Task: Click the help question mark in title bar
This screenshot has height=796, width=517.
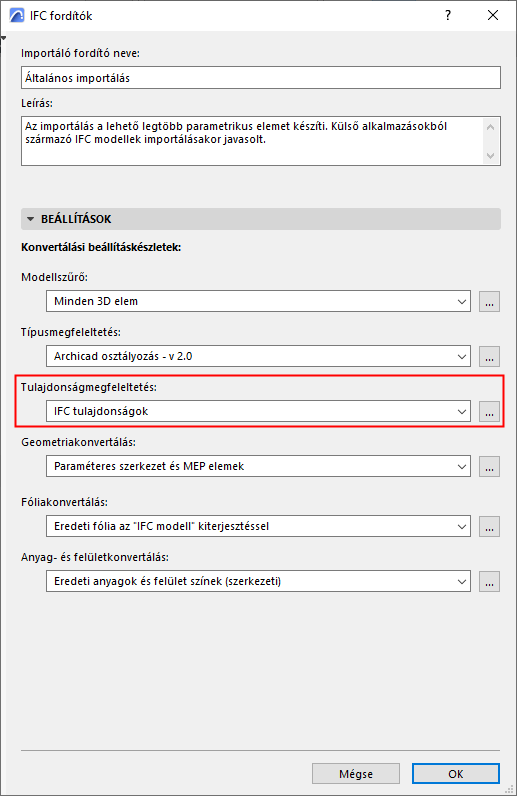Action: (447, 16)
